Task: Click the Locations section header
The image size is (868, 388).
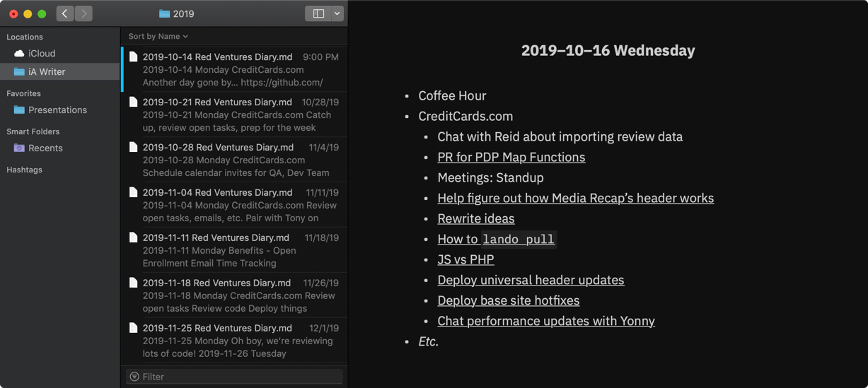Action: pyautogui.click(x=25, y=37)
